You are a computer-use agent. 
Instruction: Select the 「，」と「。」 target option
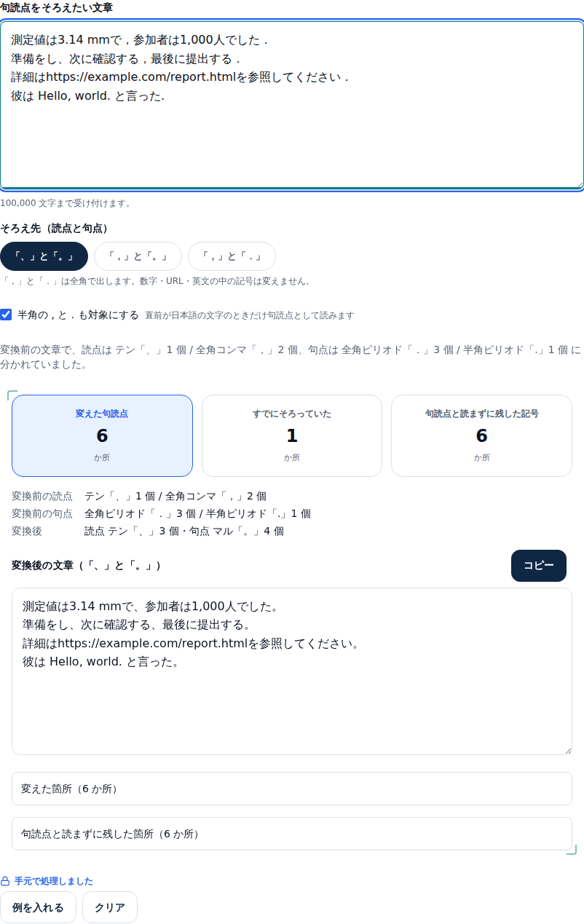(138, 256)
